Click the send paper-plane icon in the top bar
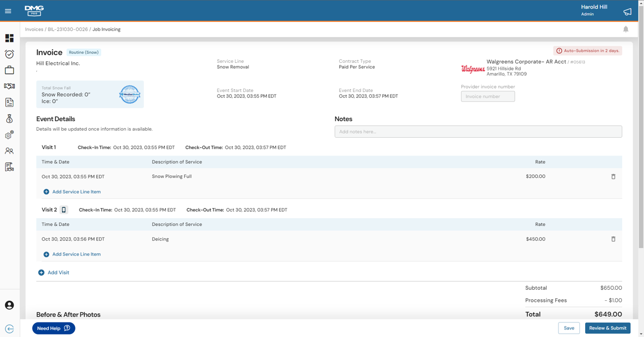 [x=627, y=11]
